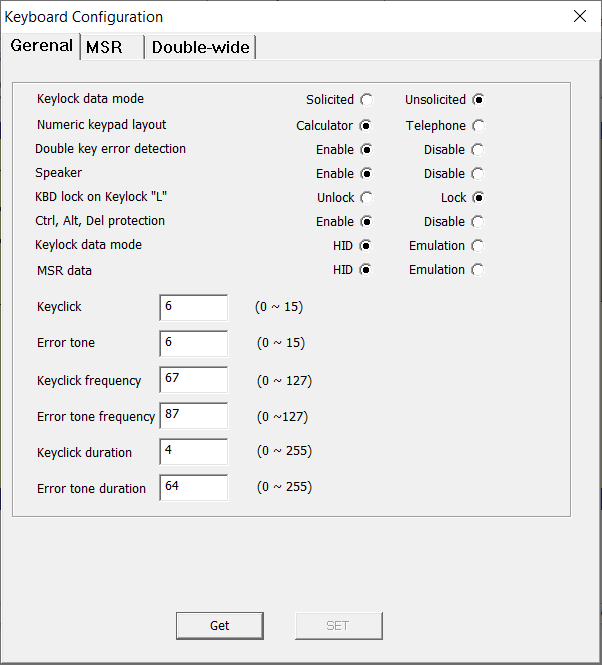
Task: Set MSR data to Emulation
Action: pos(478,270)
